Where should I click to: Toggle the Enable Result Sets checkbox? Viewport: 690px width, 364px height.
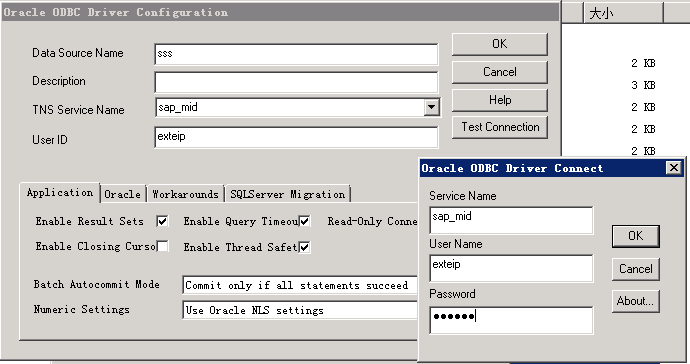162,221
